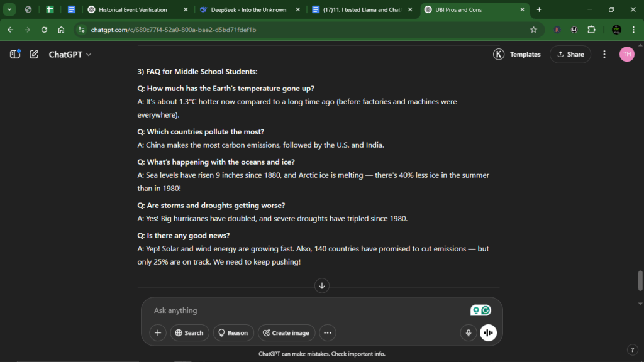
Task: Open the pink TH profile avatar
Action: [x=626, y=55]
